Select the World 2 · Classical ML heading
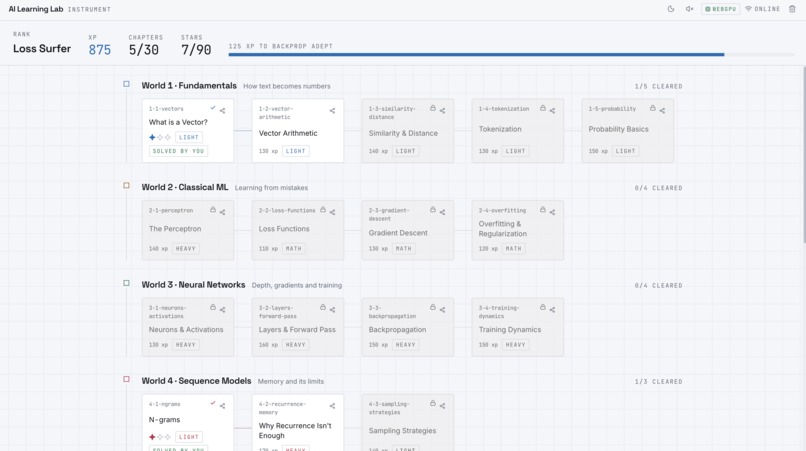Image resolution: width=806 pixels, height=451 pixels. click(185, 187)
